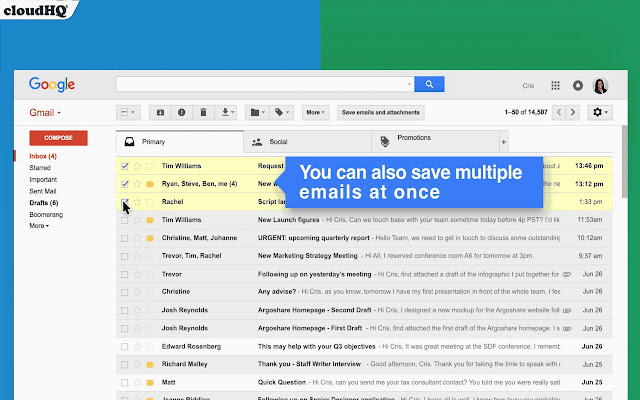This screenshot has width=640, height=400.
Task: Click the blue search button
Action: [429, 84]
